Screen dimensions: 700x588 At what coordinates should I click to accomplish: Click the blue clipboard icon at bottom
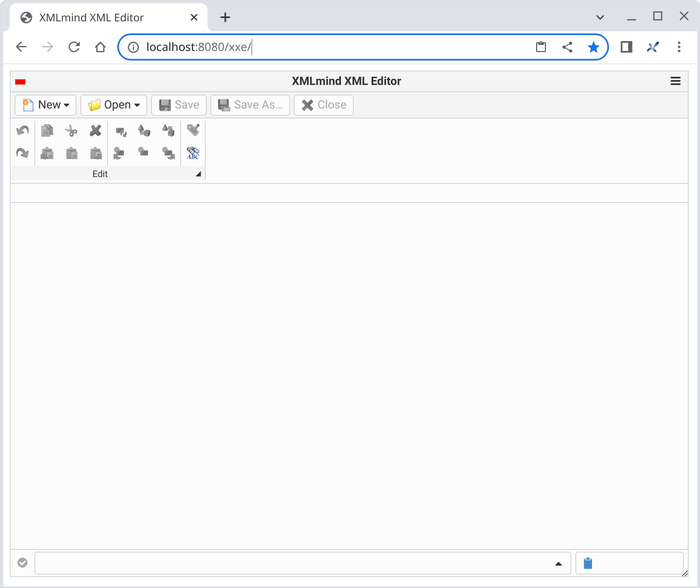click(588, 563)
